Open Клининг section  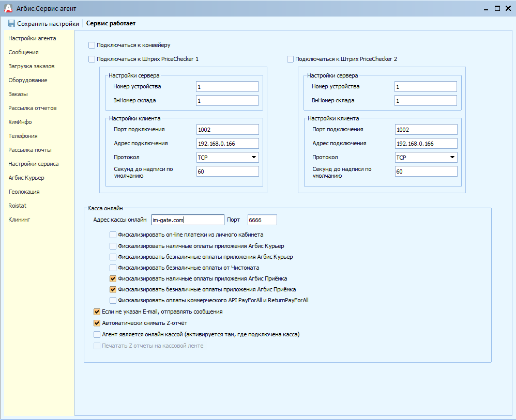point(19,220)
